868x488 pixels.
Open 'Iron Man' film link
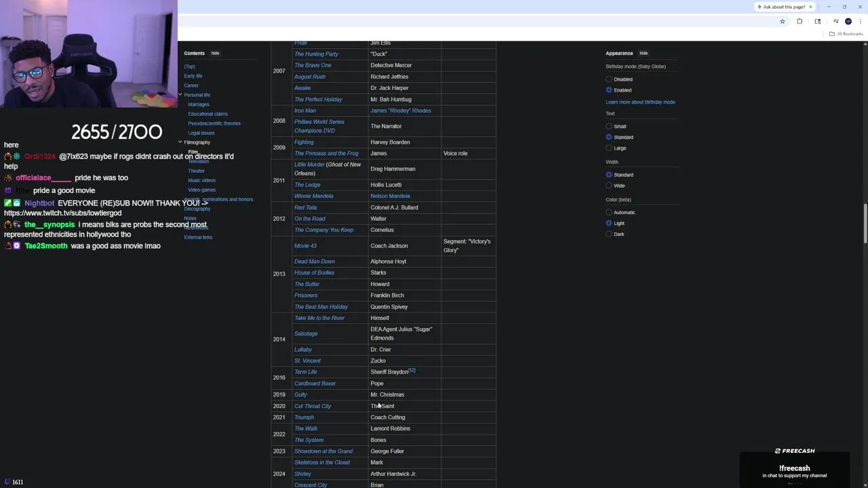coord(305,110)
